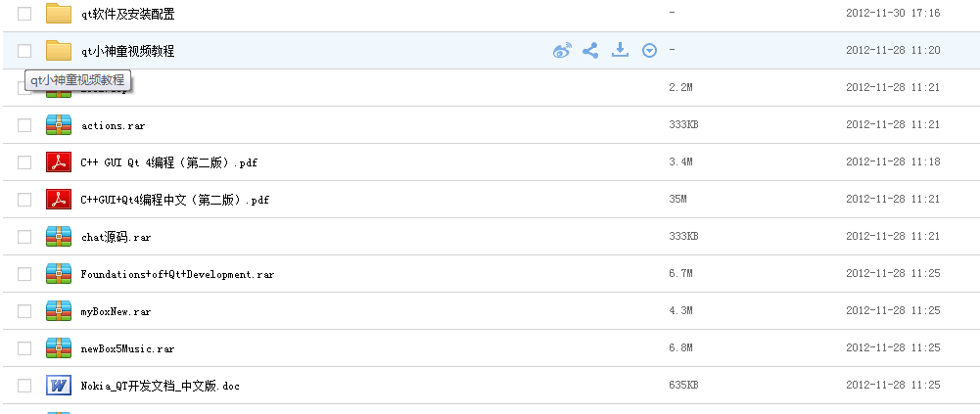Click date 2012-11-28 11:18

[893, 161]
